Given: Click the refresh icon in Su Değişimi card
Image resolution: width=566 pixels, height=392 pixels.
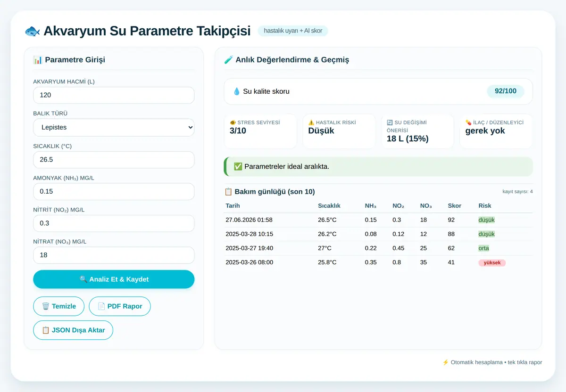Looking at the screenshot, I should [x=390, y=122].
